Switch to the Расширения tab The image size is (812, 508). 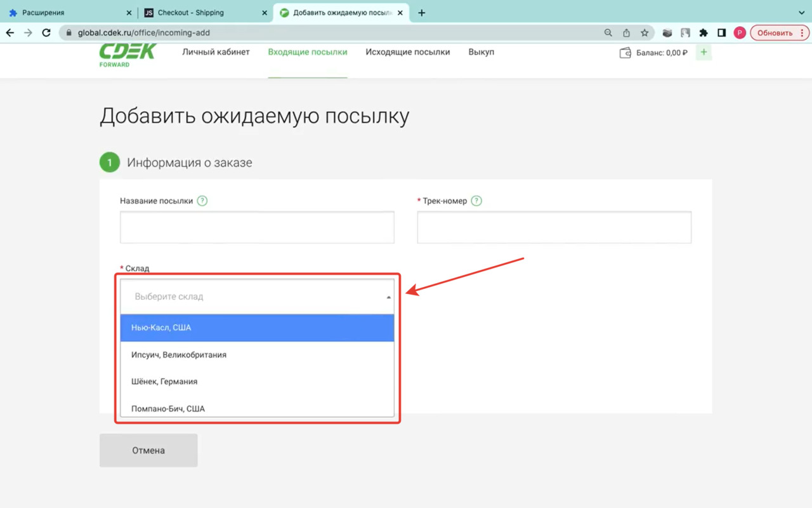pos(70,13)
